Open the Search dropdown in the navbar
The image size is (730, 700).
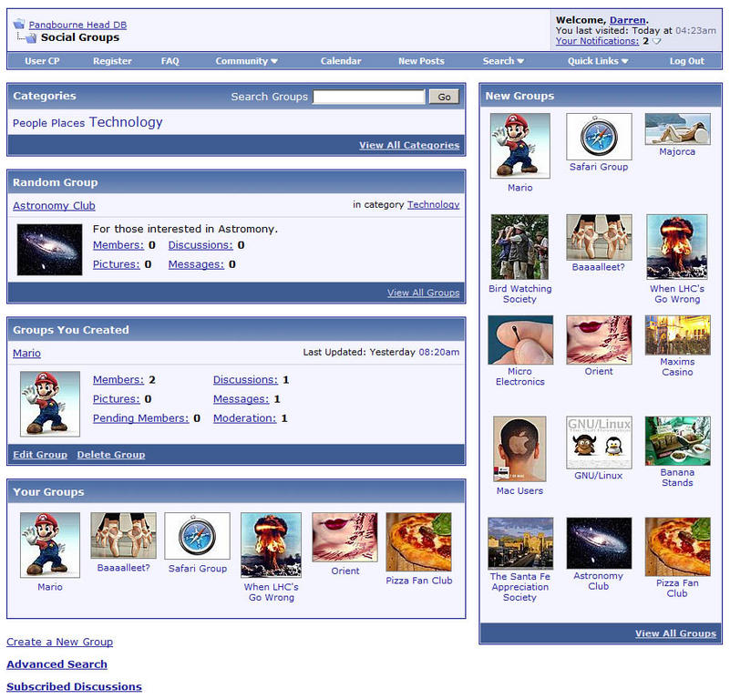point(503,61)
